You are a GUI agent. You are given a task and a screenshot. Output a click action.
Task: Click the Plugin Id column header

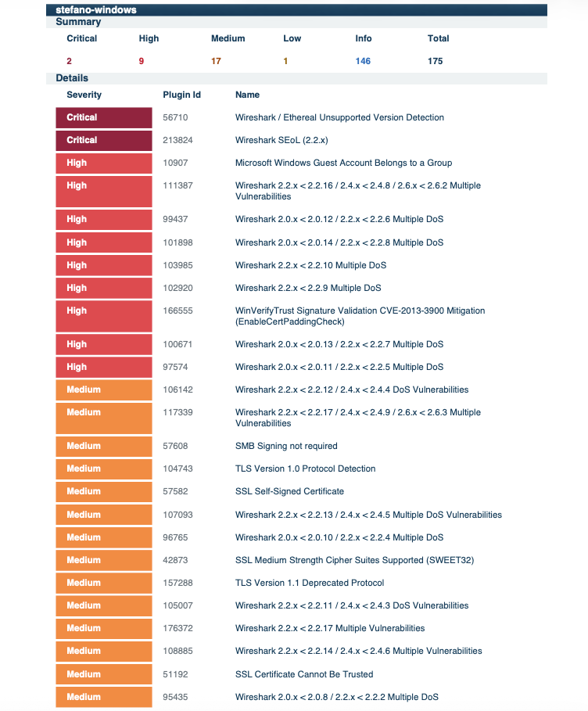pos(181,95)
